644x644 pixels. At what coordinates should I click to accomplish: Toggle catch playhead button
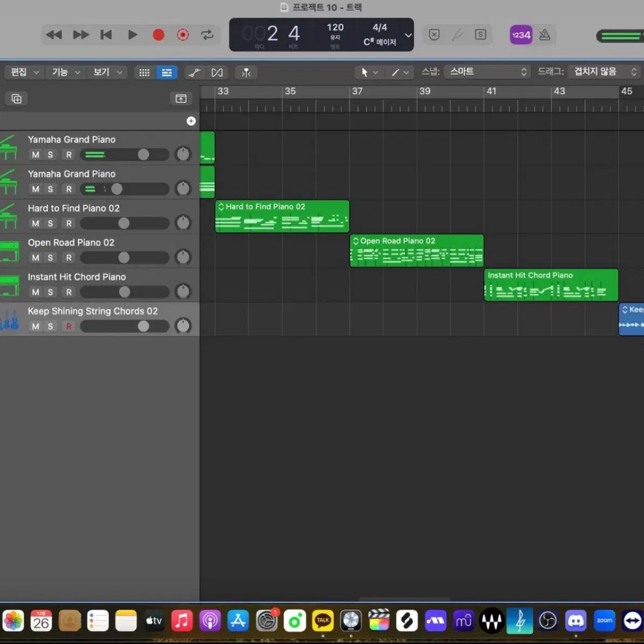246,73
